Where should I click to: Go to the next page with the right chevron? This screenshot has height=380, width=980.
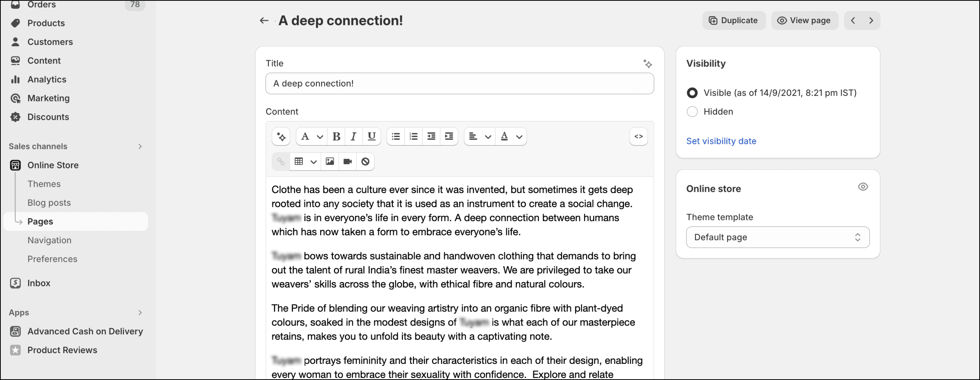click(x=871, y=20)
